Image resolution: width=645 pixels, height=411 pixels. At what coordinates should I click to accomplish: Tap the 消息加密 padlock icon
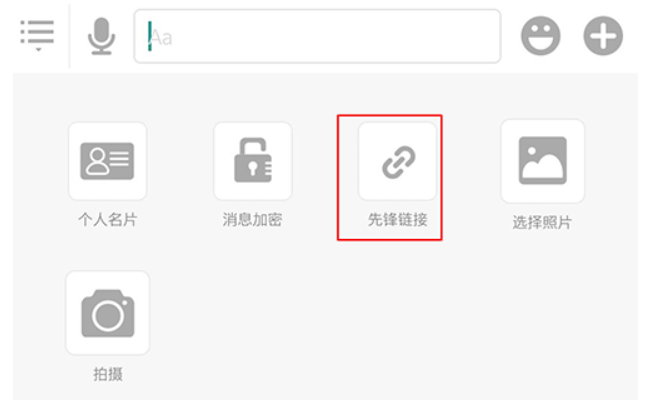pos(253,161)
